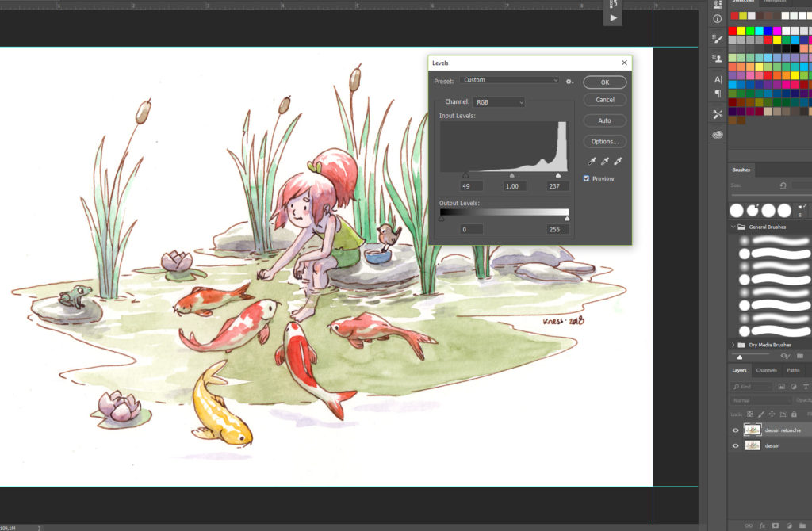Viewport: 812px width, 531px height.
Task: Click the Info panel icon
Action: click(718, 18)
